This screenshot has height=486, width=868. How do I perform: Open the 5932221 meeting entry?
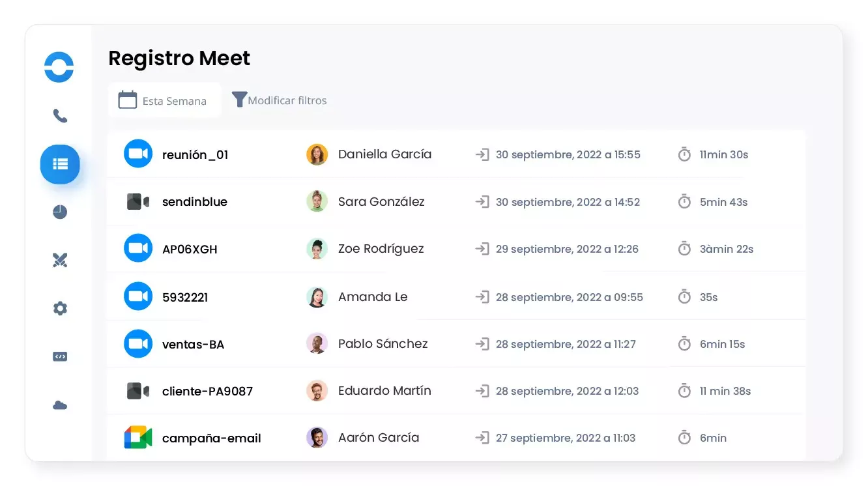[185, 297]
